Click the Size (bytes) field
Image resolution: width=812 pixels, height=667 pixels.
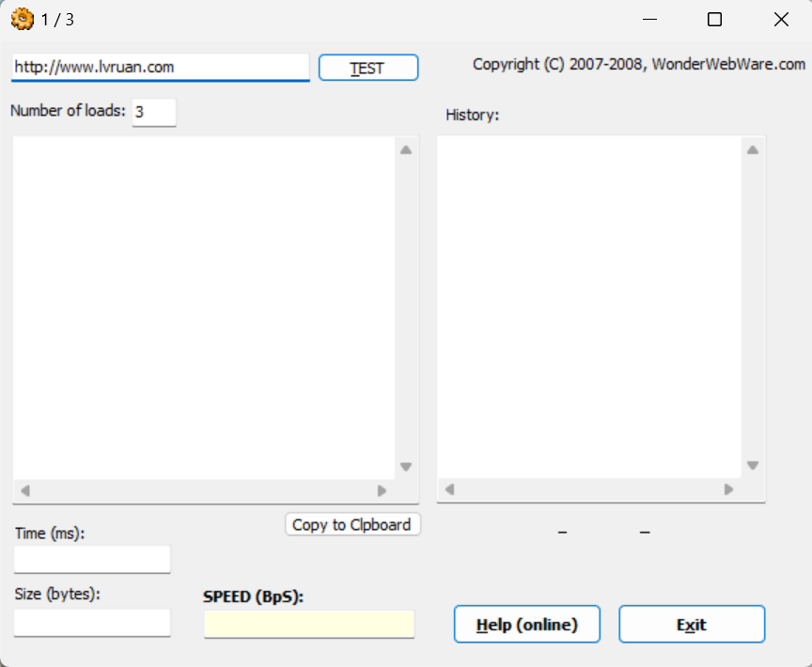91,622
